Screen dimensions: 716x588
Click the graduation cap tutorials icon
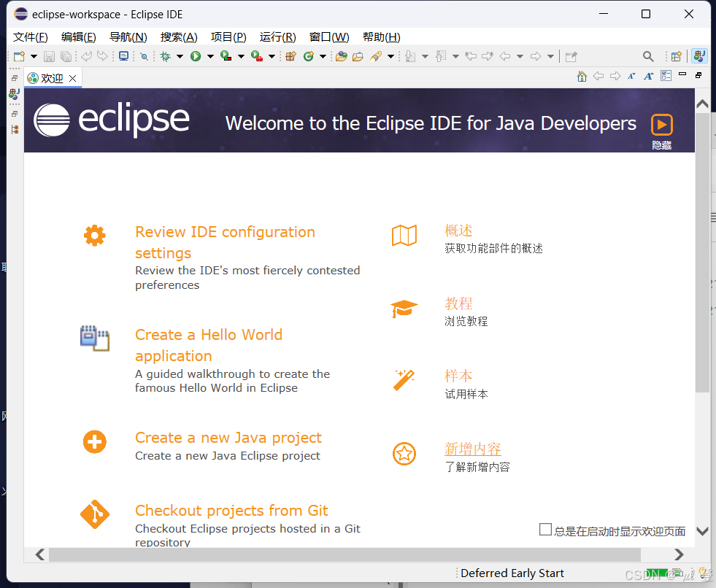point(404,309)
